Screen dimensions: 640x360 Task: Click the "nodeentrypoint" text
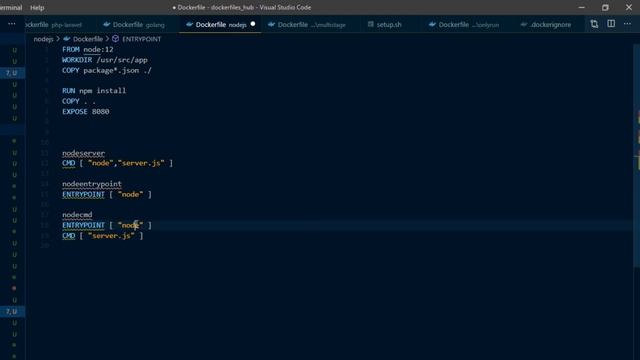pos(92,184)
